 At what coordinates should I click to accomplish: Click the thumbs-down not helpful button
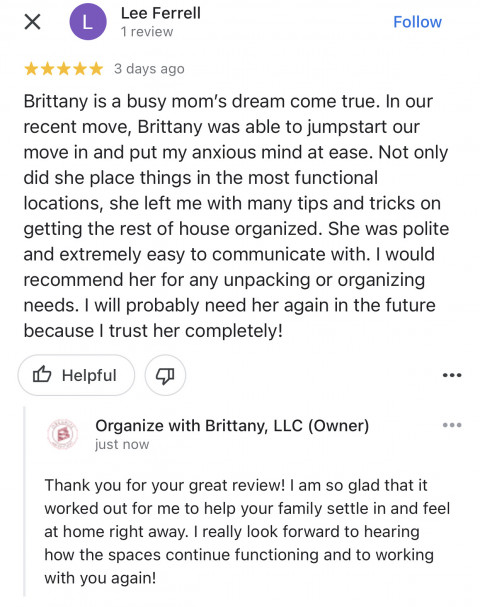165,375
